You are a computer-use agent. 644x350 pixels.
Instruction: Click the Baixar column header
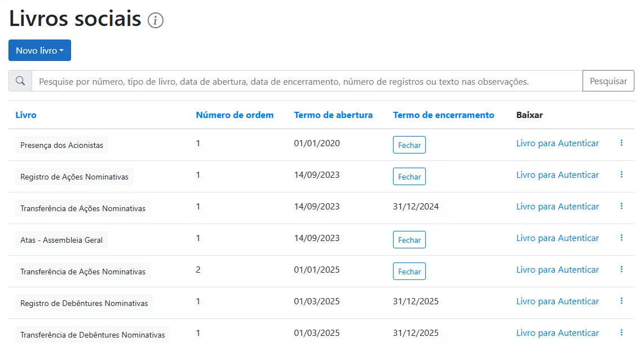(530, 115)
